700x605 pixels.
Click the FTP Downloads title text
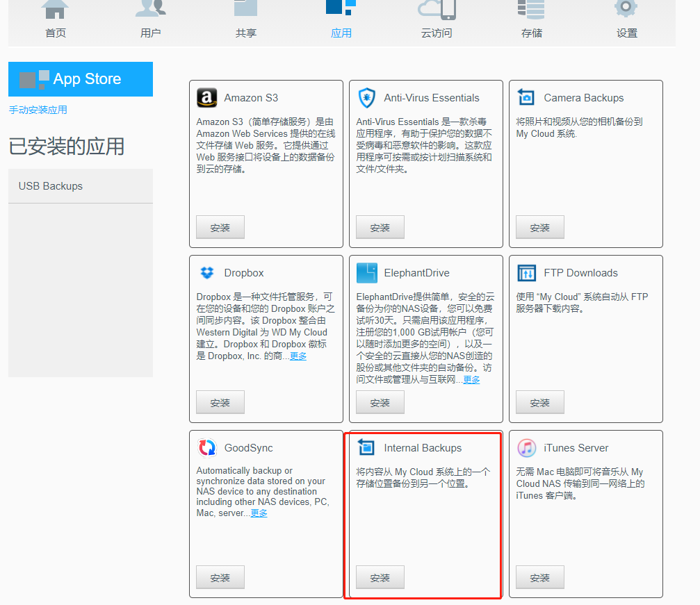(x=580, y=272)
